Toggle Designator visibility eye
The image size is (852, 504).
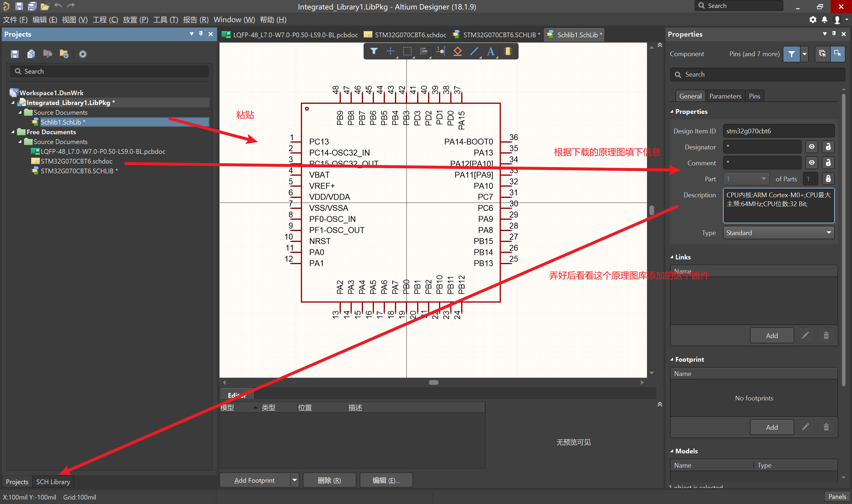[x=811, y=147]
